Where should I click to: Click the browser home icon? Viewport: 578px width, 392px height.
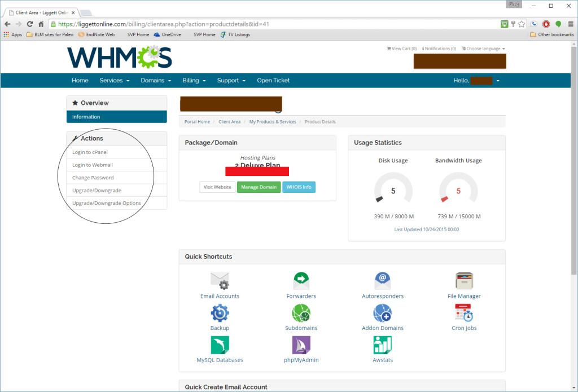41,24
